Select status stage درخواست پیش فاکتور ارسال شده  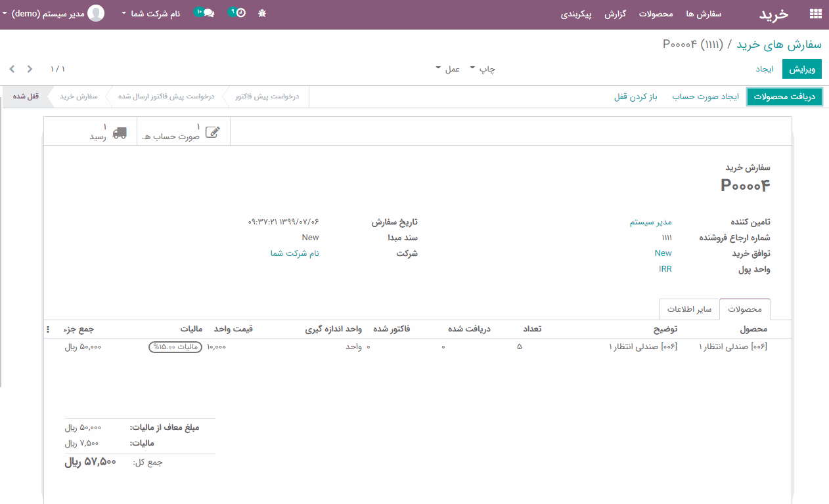tap(167, 96)
